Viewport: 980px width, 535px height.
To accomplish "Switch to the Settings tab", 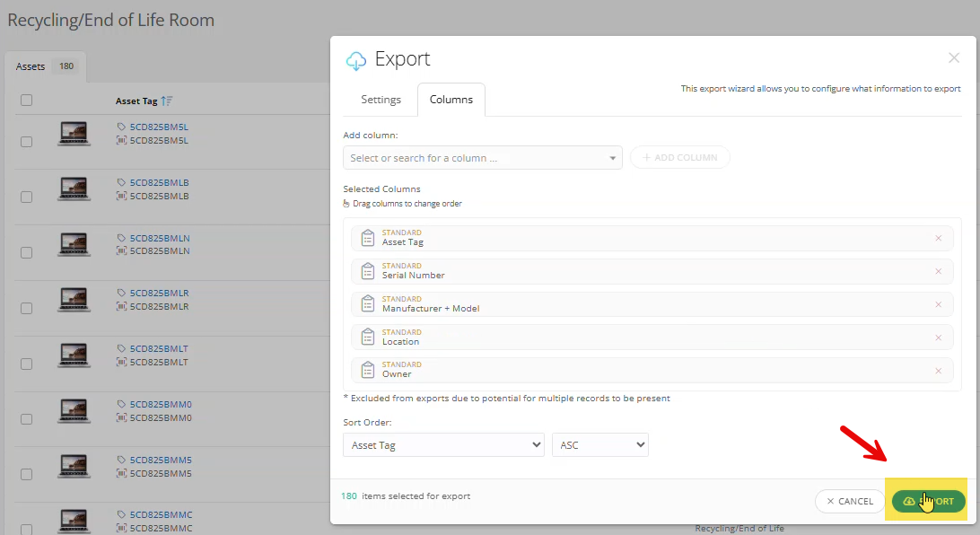I will pyautogui.click(x=381, y=100).
